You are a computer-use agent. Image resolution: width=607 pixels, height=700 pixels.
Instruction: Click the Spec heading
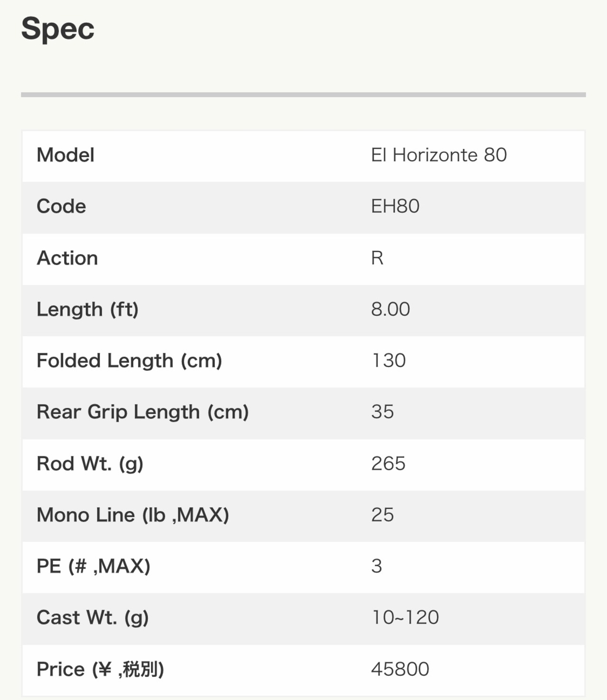tap(58, 29)
